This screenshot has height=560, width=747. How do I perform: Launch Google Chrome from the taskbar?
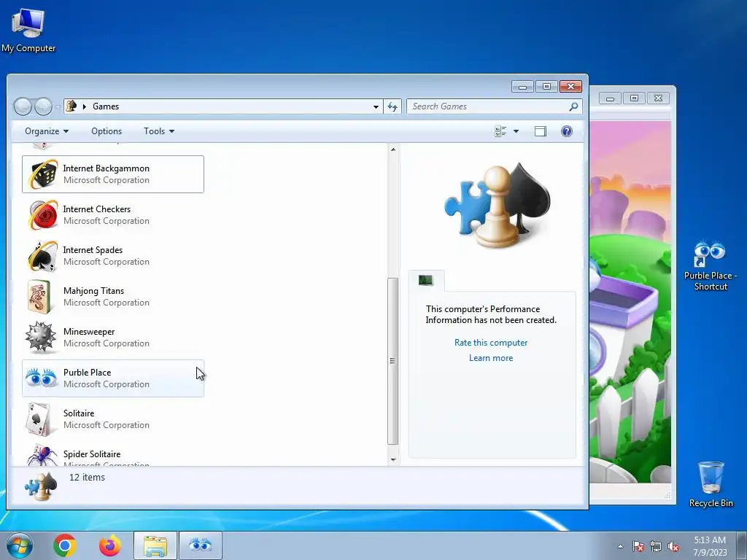(65, 545)
